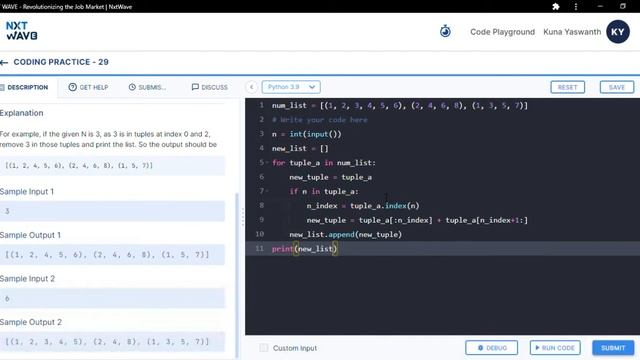
Task: Click line 9 new_tuple slicing statement
Action: pos(417,220)
